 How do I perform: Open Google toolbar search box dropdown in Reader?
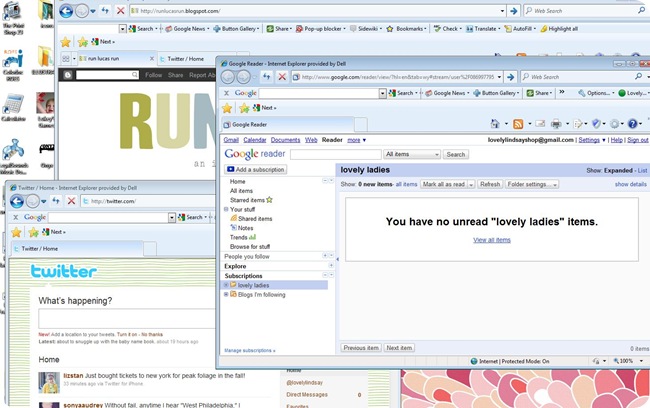pyautogui.click(x=382, y=93)
